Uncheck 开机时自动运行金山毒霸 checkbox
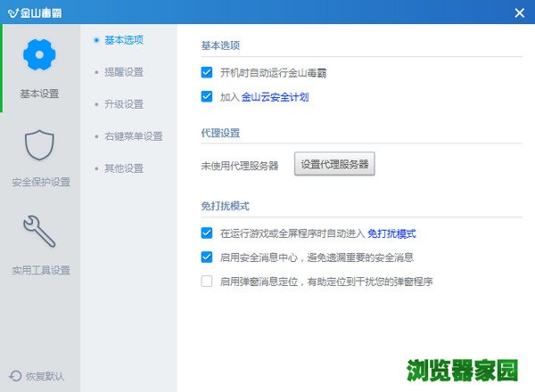The image size is (535, 392). (x=207, y=72)
